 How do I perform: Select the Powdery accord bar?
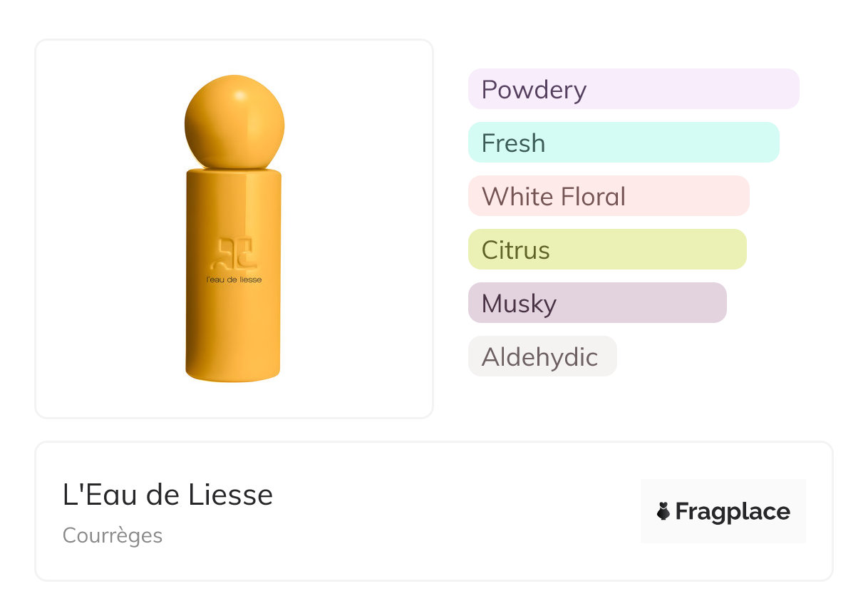coord(634,89)
